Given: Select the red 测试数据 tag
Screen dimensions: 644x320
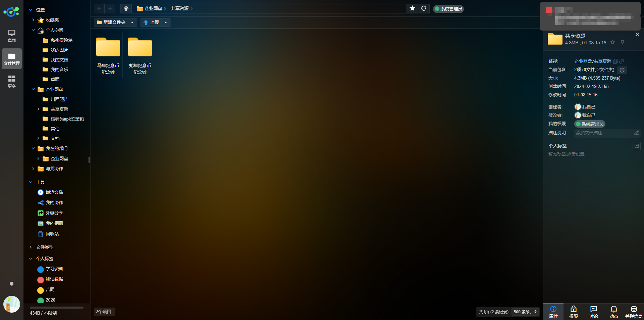Looking at the screenshot, I should (54, 279).
